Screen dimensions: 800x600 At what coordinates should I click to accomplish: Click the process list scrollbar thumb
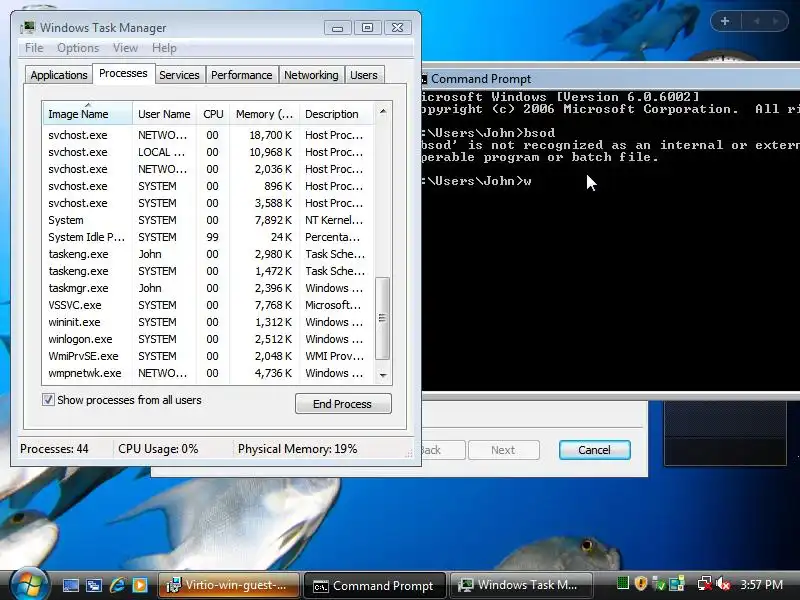pyautogui.click(x=382, y=318)
